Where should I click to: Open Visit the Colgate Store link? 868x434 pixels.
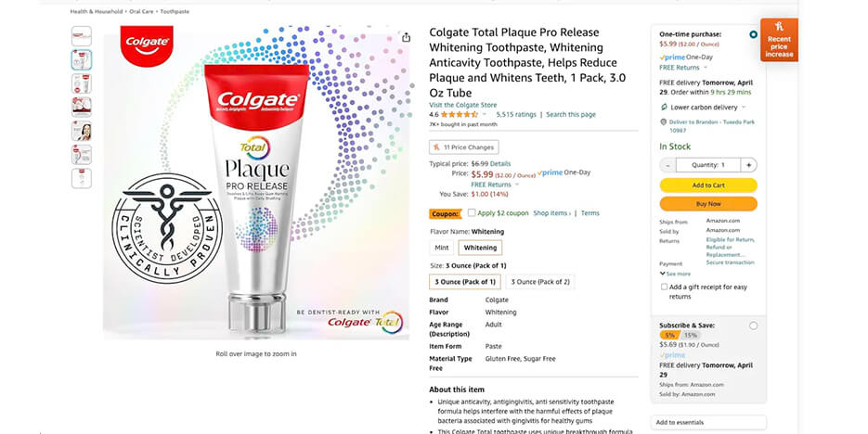pos(463,105)
